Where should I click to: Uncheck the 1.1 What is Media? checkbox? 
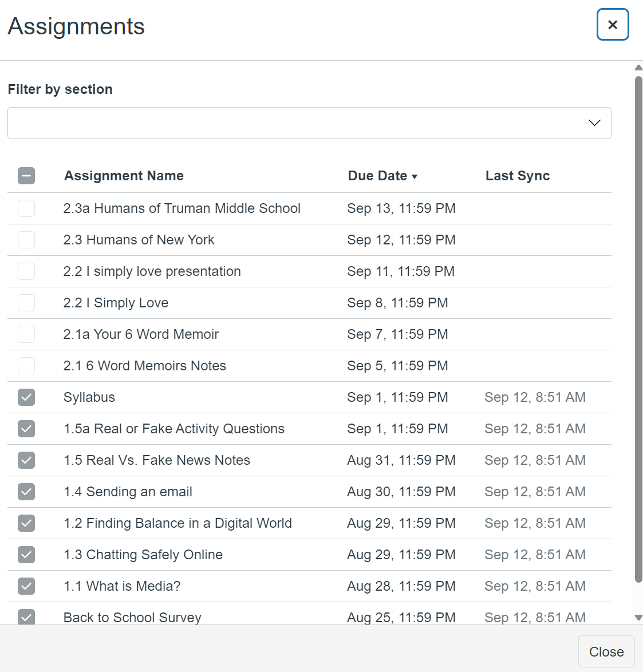pos(26,586)
